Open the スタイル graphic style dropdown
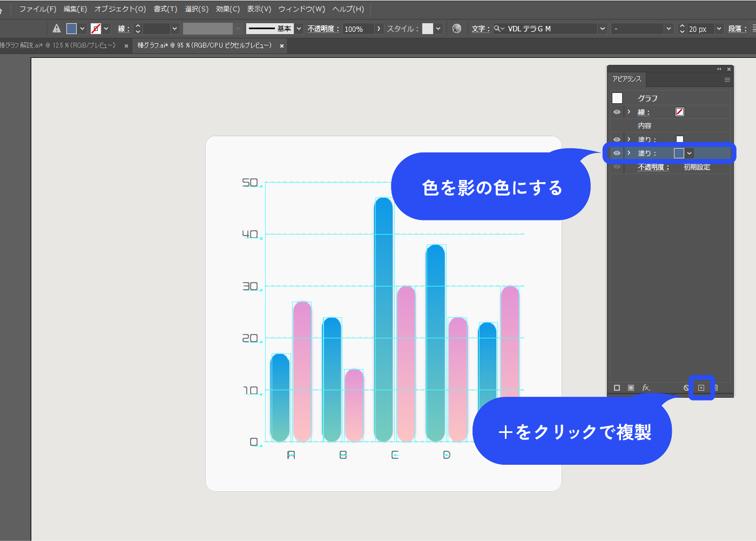Screen dimensions: 756x541 pos(438,29)
